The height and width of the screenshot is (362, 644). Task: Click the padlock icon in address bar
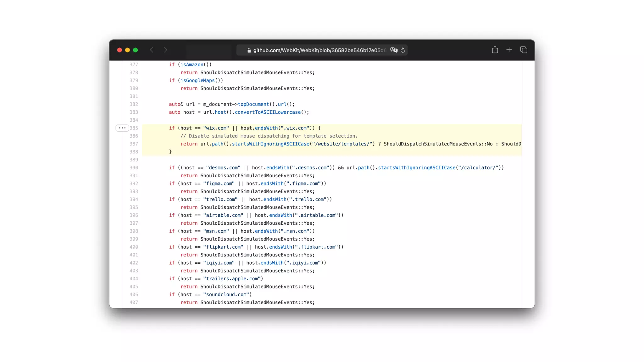[x=249, y=50]
